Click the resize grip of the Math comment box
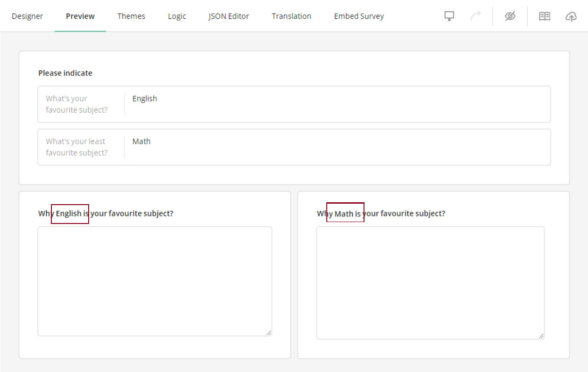 pos(541,336)
